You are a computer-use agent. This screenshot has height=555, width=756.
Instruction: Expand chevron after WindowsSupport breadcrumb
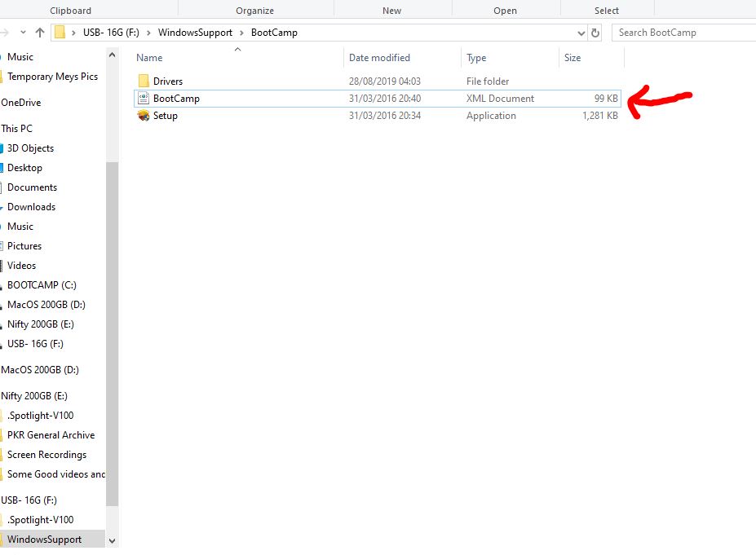(241, 33)
